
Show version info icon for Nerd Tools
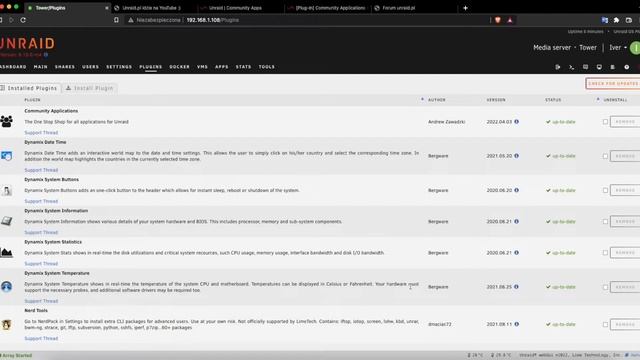click(516, 324)
